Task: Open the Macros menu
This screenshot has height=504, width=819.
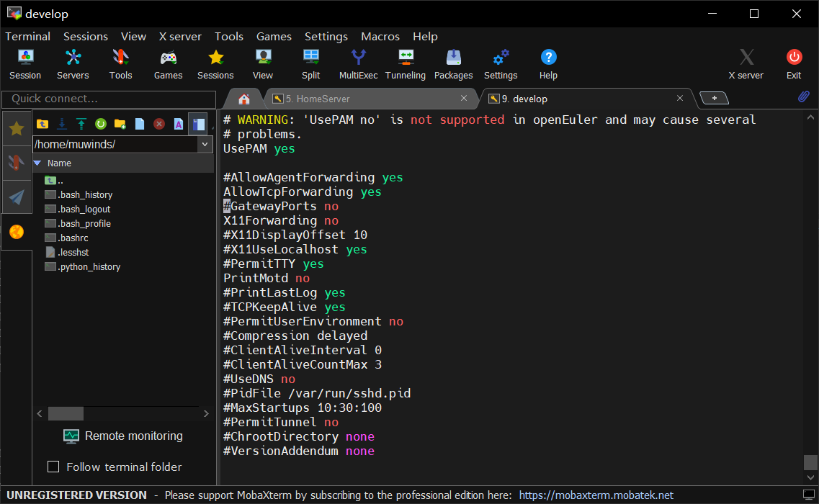Action: tap(380, 36)
